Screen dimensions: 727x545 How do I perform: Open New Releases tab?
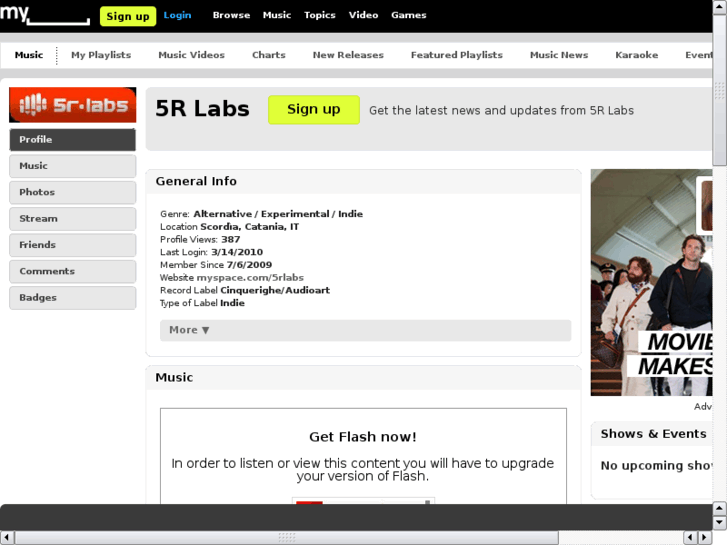(x=348, y=55)
